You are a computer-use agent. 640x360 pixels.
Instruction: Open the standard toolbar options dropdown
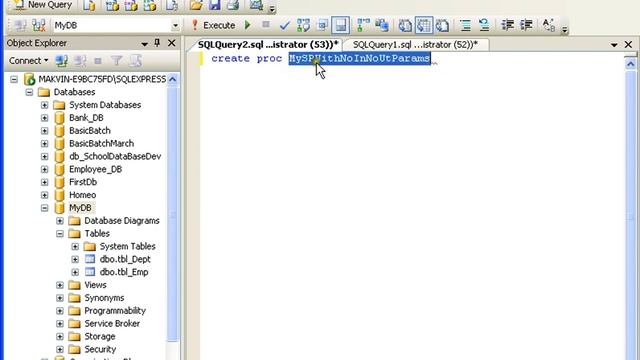coord(272,8)
